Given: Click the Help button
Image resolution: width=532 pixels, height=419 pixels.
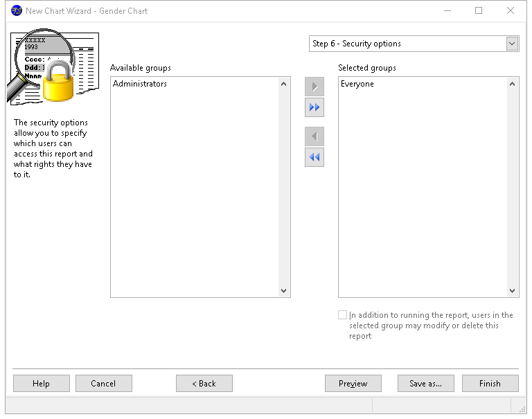Looking at the screenshot, I should 42,384.
